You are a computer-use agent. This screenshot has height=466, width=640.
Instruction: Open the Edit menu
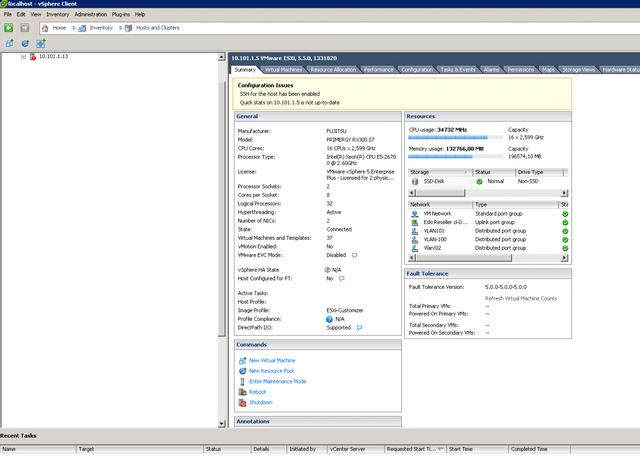(21, 14)
